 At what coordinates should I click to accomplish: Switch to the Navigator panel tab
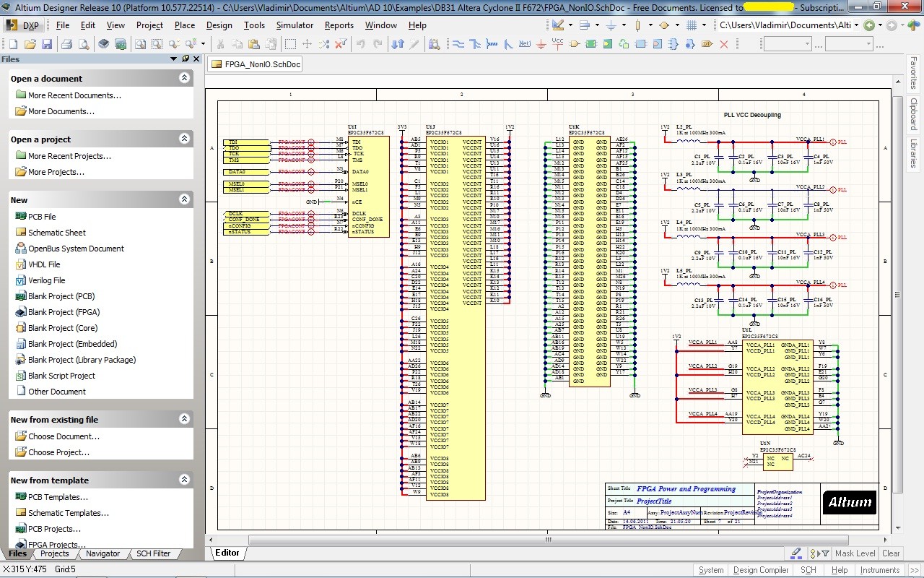click(x=103, y=553)
